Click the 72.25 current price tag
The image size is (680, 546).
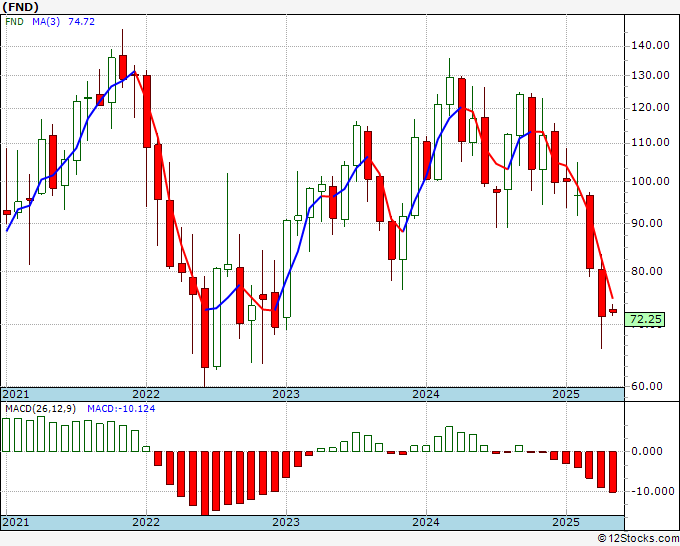(645, 320)
